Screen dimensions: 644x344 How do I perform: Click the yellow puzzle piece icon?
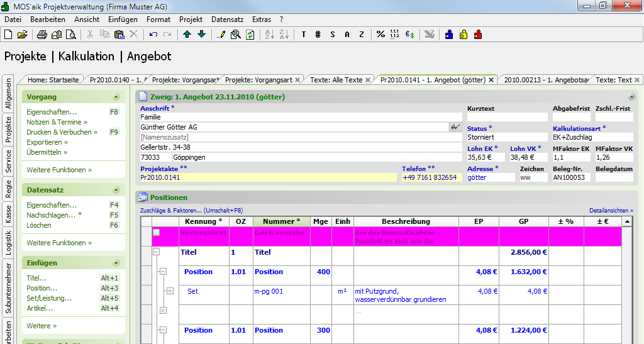click(464, 35)
